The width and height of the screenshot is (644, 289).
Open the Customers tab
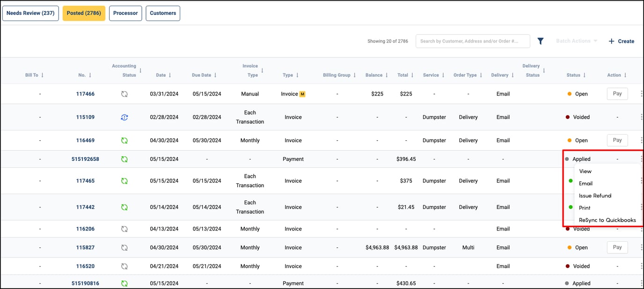tap(163, 13)
